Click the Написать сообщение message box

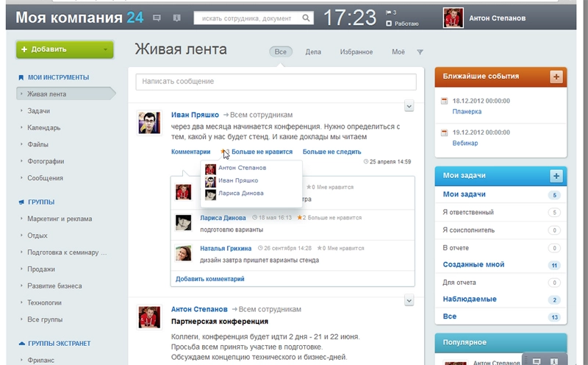pos(276,82)
